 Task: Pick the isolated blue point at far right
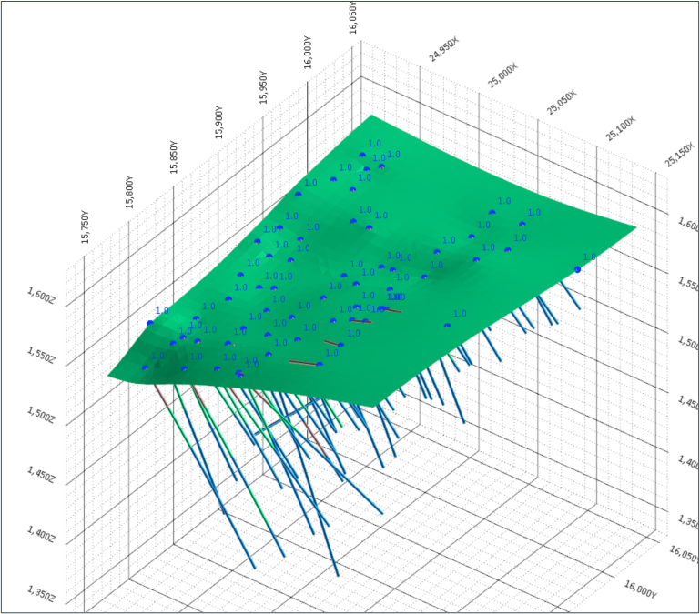point(577,269)
